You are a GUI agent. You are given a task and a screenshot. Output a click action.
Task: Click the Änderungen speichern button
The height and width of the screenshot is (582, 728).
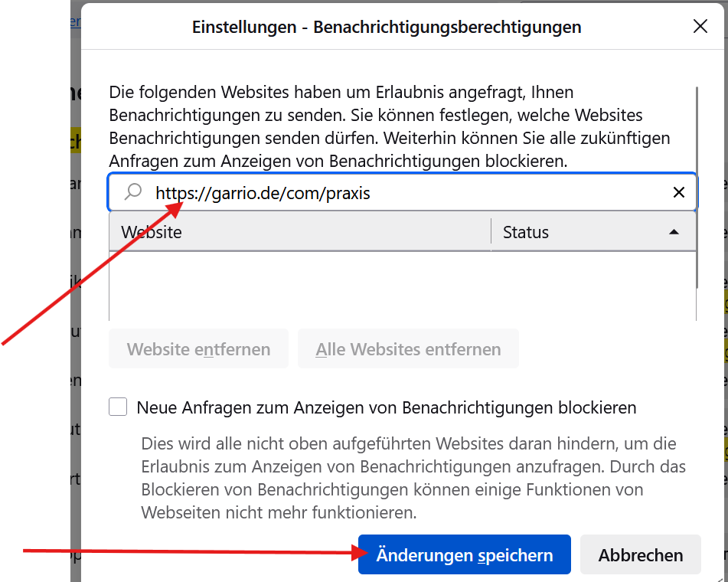pos(465,554)
